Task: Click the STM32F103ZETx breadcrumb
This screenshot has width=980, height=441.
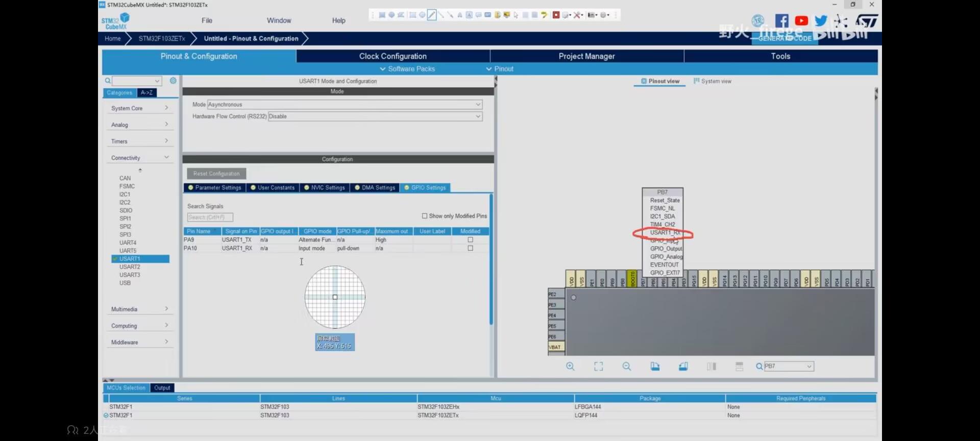Action: click(162, 38)
